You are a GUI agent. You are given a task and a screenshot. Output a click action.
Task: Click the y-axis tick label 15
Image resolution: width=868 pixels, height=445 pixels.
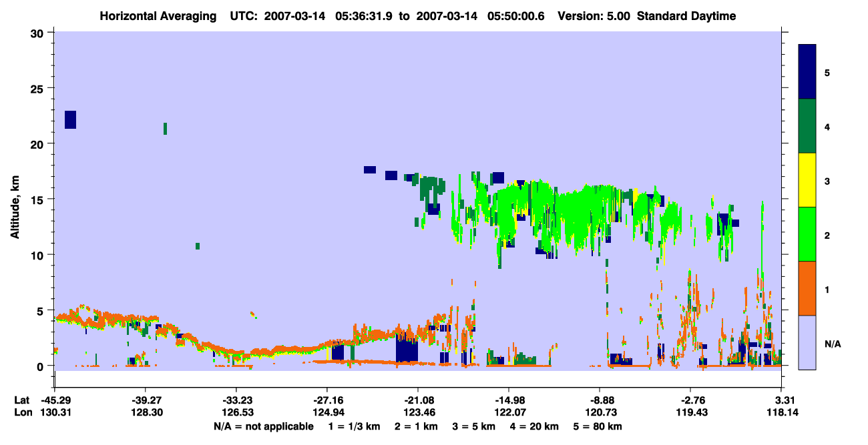pyautogui.click(x=38, y=199)
